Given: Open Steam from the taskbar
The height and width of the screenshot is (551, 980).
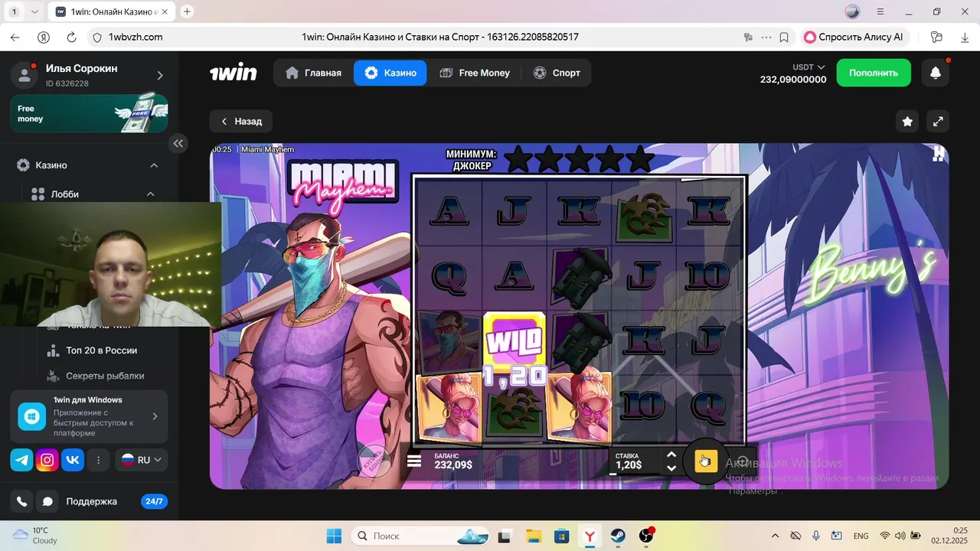Looking at the screenshot, I should point(617,536).
